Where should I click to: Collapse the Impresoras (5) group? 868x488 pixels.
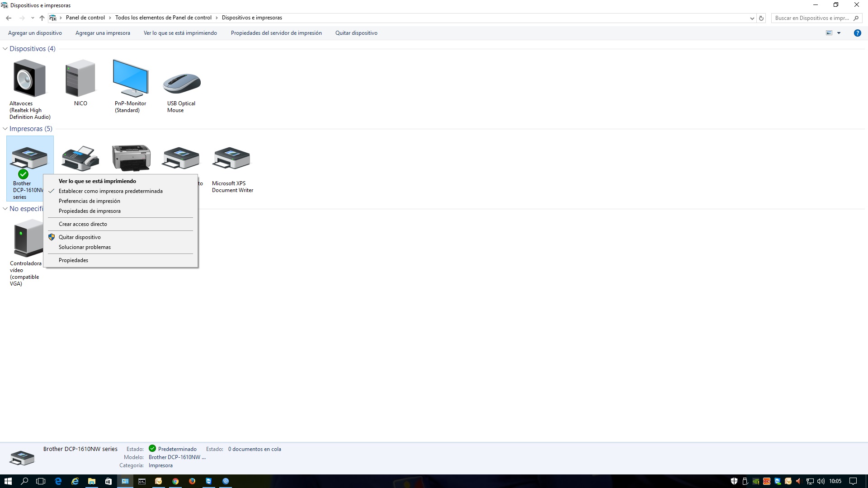click(5, 129)
